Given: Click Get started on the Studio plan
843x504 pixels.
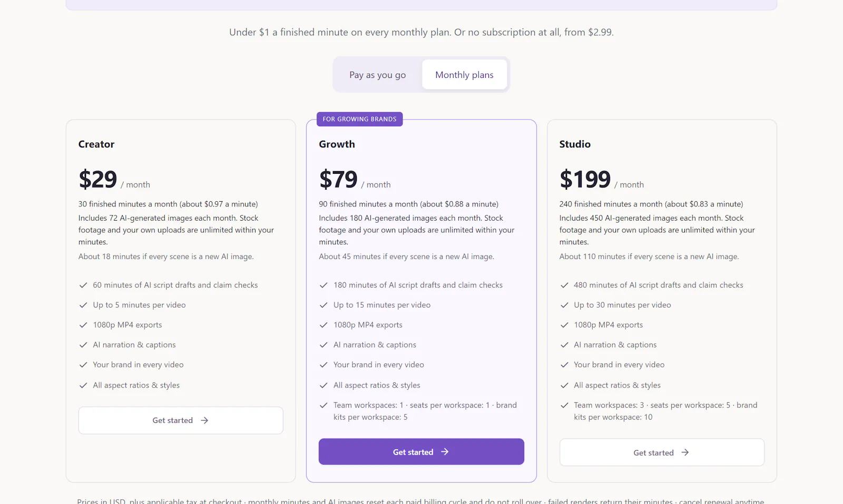Looking at the screenshot, I should (x=662, y=452).
